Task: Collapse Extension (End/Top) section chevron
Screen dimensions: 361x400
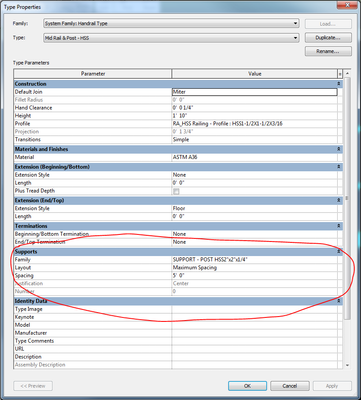Action: click(x=339, y=200)
